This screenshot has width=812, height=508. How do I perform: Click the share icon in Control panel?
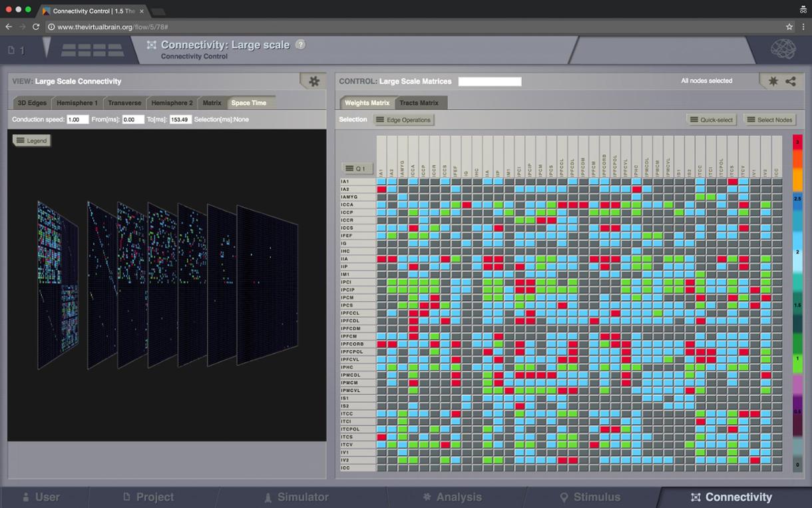click(791, 81)
